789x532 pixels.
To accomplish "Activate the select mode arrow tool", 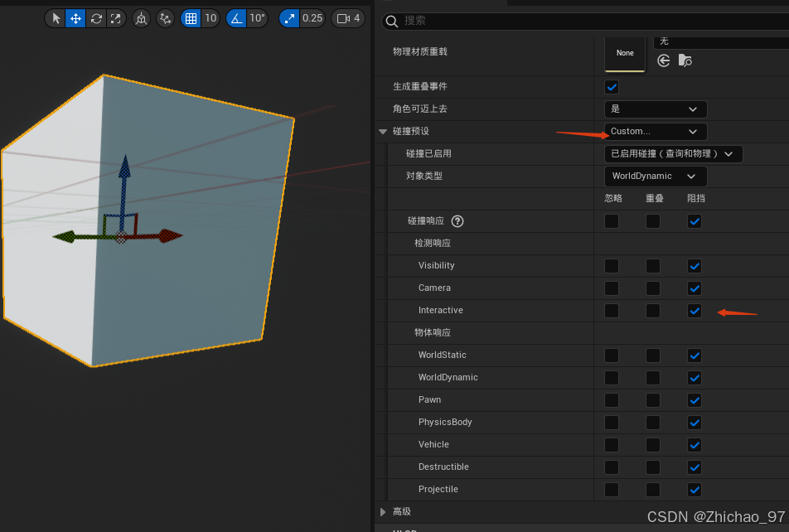I will [x=56, y=18].
